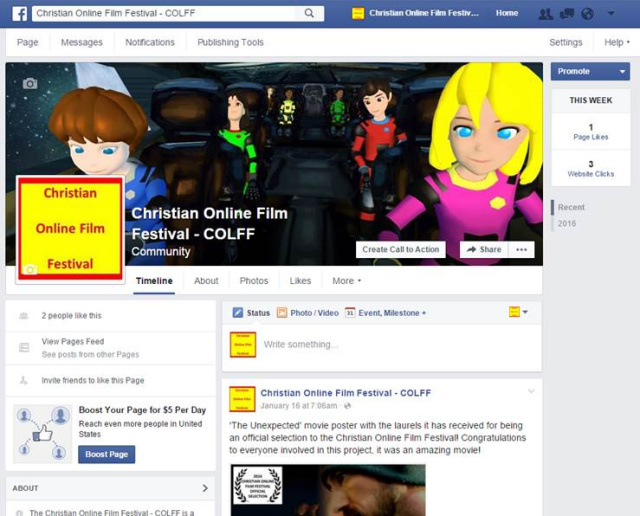Click the post author avatar thumbnail

(x=242, y=399)
